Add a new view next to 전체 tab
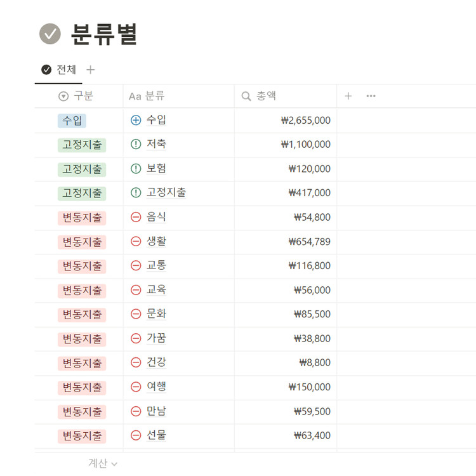The image size is (476, 476). click(90, 70)
